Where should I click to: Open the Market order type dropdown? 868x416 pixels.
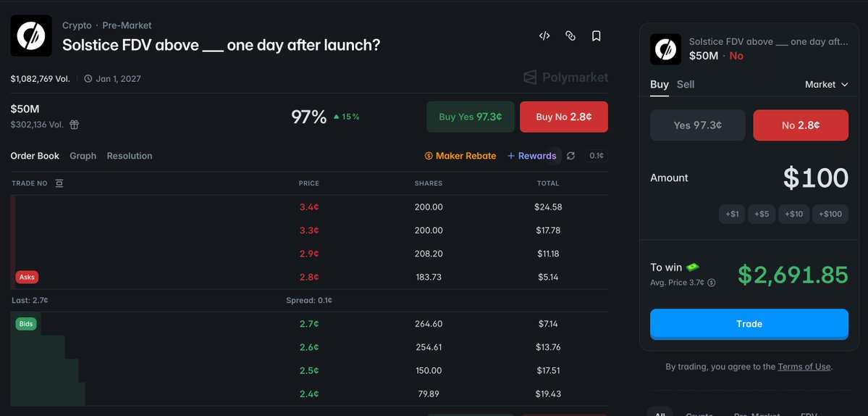click(827, 84)
